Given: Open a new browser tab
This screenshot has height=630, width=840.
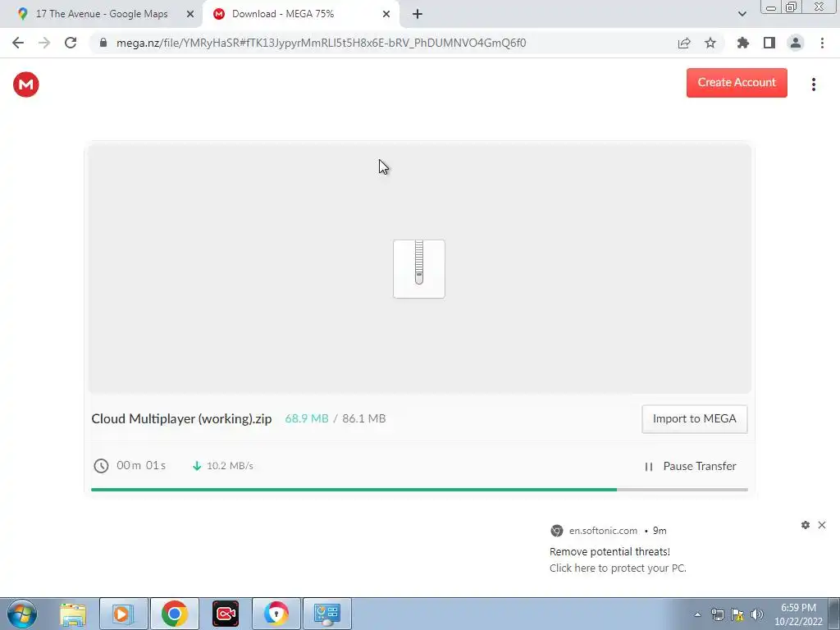Looking at the screenshot, I should click(418, 14).
